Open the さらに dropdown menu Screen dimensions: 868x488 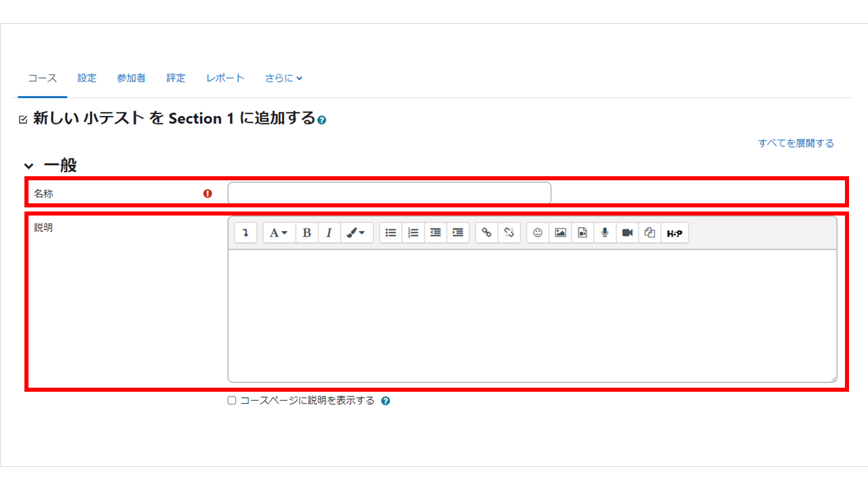click(x=283, y=78)
